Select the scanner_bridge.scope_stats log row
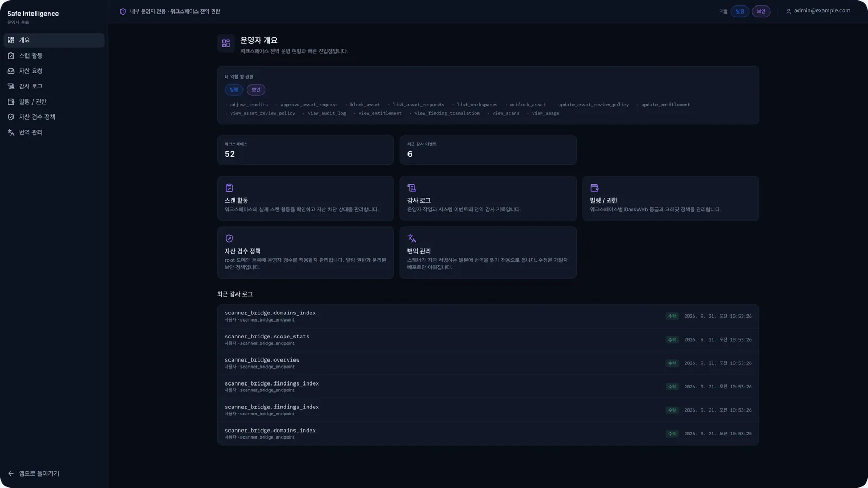Viewport: 868px width, 488px height. (x=488, y=339)
